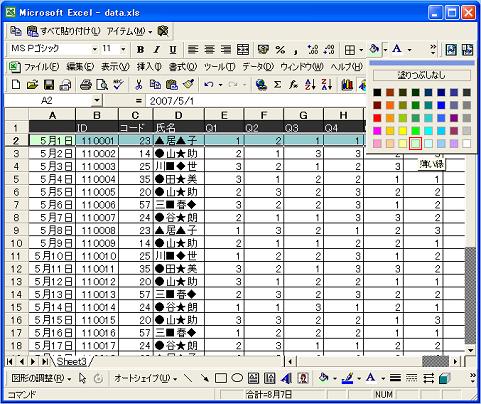This screenshot has height=404, width=481.
Task: Click the Percent Style icon
Action: (x=280, y=50)
